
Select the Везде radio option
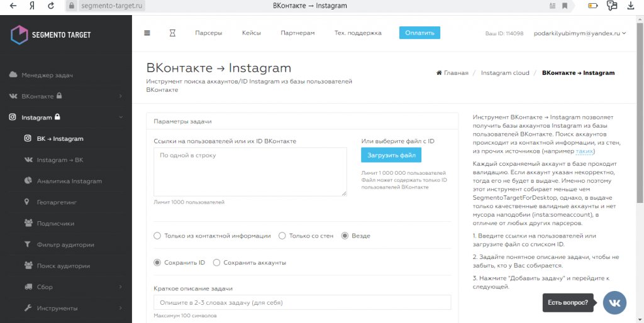pos(345,236)
